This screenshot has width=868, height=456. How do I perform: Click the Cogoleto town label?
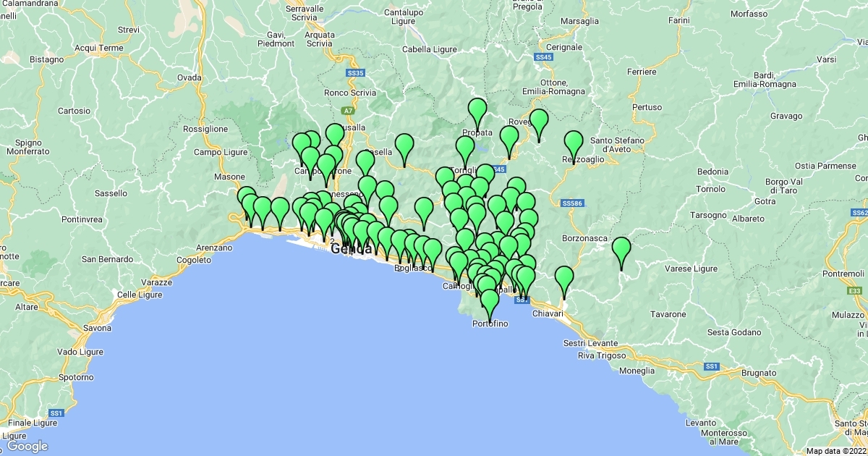[194, 260]
